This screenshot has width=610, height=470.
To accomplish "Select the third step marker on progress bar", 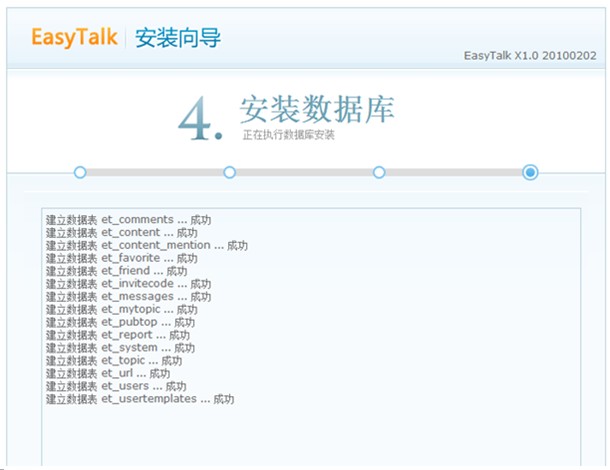I will [x=379, y=172].
